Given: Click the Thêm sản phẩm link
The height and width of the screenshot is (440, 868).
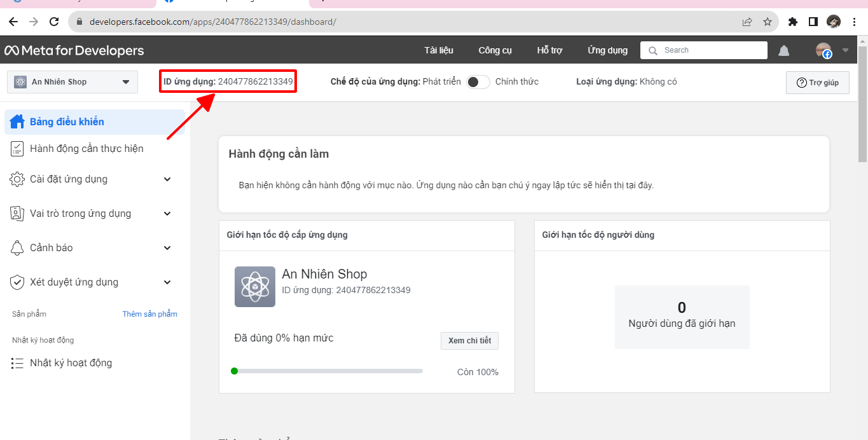Looking at the screenshot, I should pos(149,314).
